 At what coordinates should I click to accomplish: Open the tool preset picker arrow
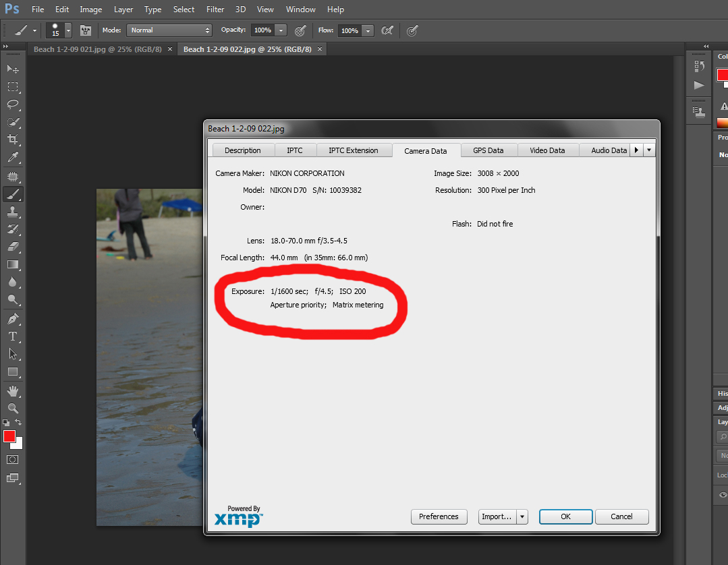click(x=34, y=30)
